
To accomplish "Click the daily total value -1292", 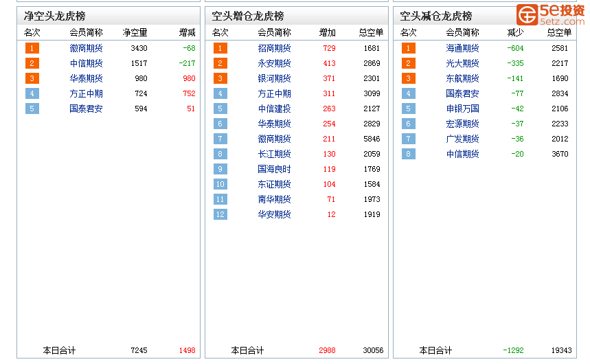I will point(513,350).
